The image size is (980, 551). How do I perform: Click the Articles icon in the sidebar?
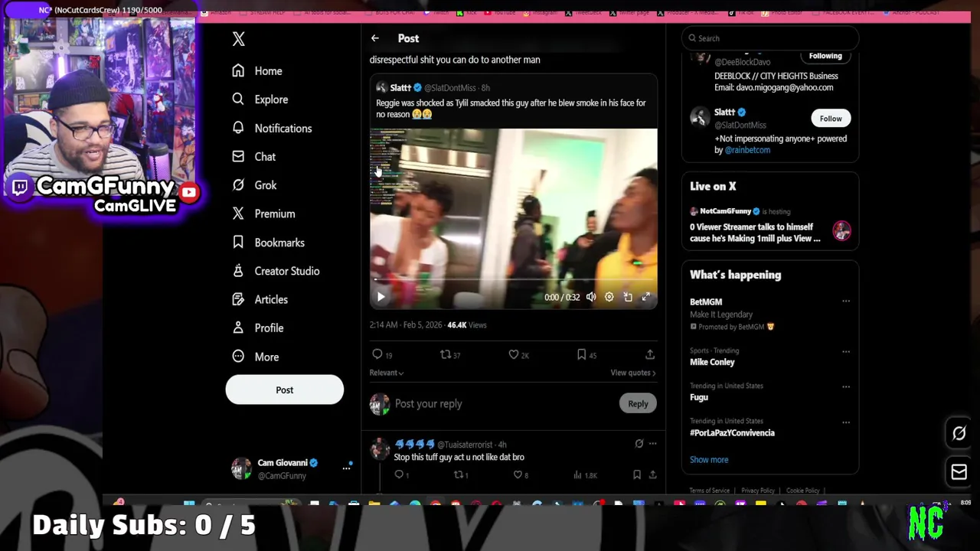[238, 299]
